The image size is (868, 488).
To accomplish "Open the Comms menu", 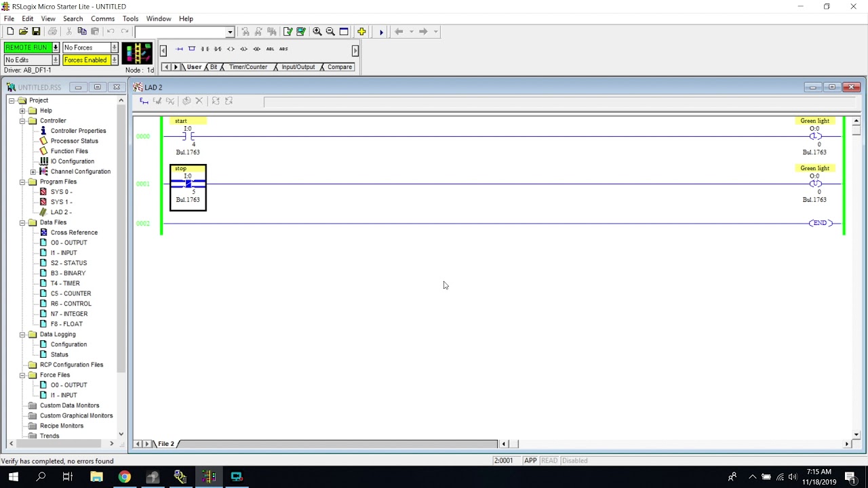I will pyautogui.click(x=102, y=18).
